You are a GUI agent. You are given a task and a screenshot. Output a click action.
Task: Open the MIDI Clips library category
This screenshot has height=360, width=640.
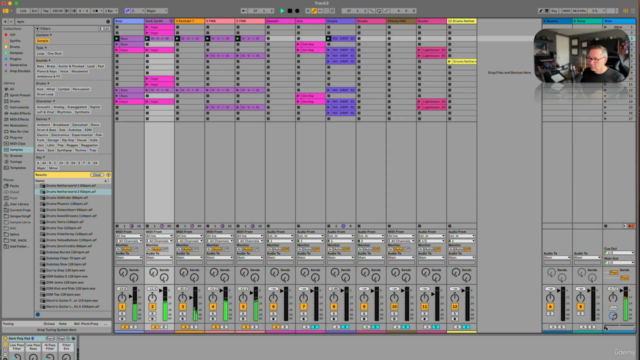click(18, 144)
